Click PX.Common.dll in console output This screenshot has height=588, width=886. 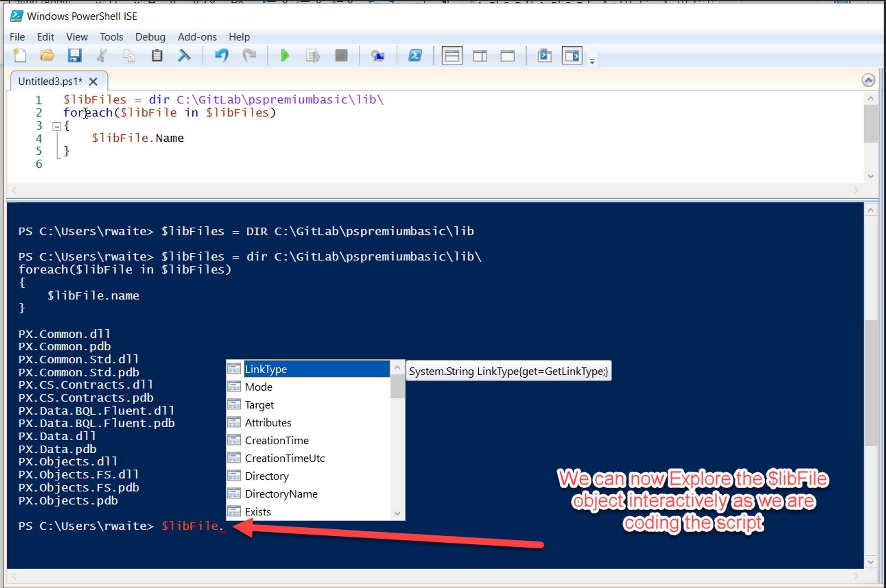pyautogui.click(x=64, y=334)
